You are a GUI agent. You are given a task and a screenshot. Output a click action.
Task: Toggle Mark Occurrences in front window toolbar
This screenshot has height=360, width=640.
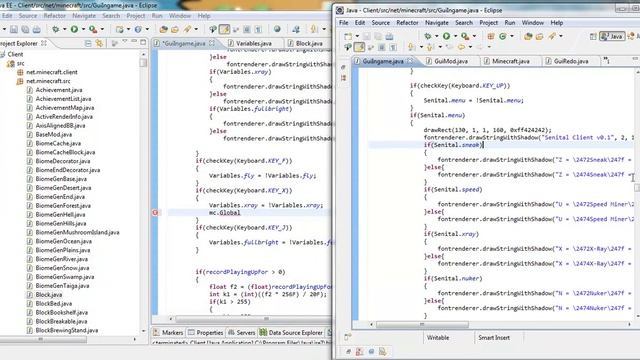click(x=359, y=47)
